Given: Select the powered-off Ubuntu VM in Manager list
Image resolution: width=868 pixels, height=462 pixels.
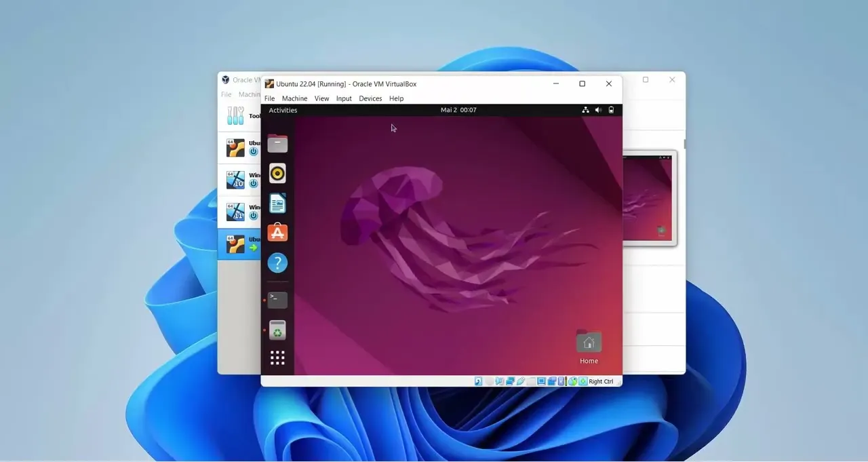Looking at the screenshot, I should (x=240, y=147).
